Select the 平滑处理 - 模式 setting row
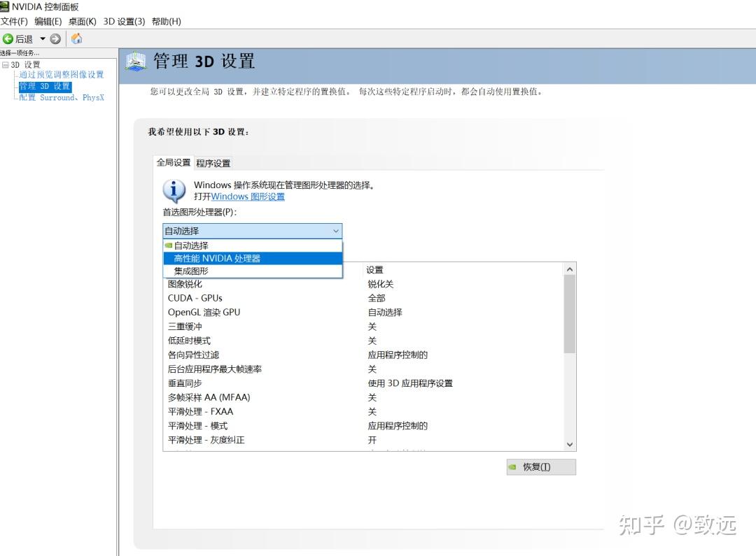The height and width of the screenshot is (556, 756). pos(363,426)
